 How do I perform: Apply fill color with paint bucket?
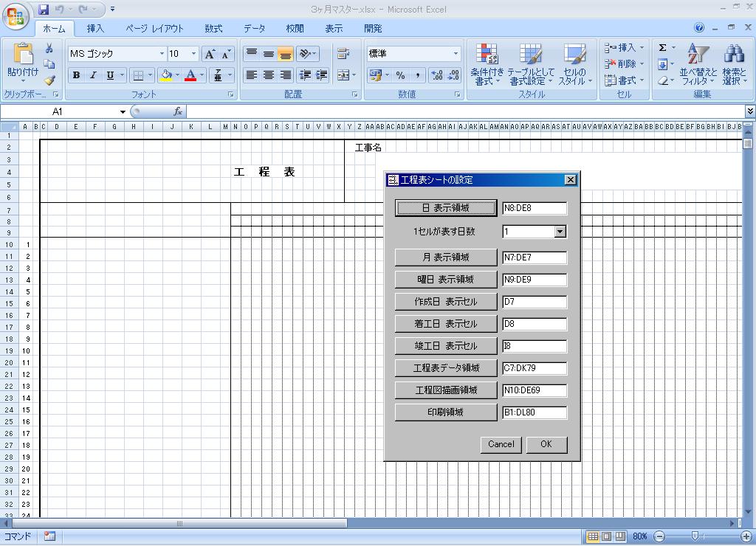[x=166, y=75]
